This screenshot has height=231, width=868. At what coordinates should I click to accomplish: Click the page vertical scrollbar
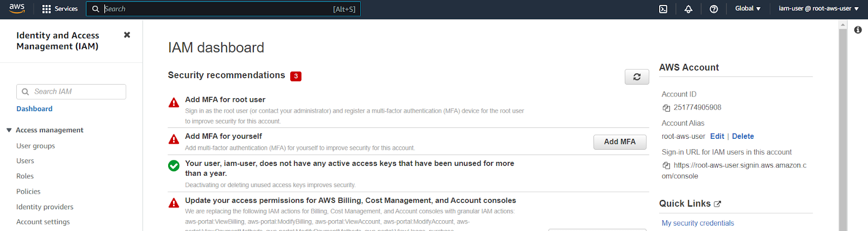[843, 125]
